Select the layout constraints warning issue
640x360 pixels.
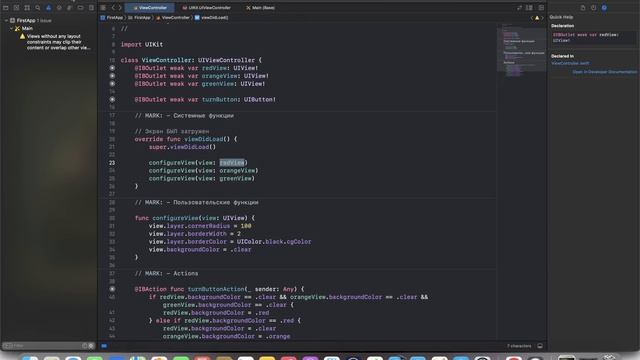(x=55, y=42)
